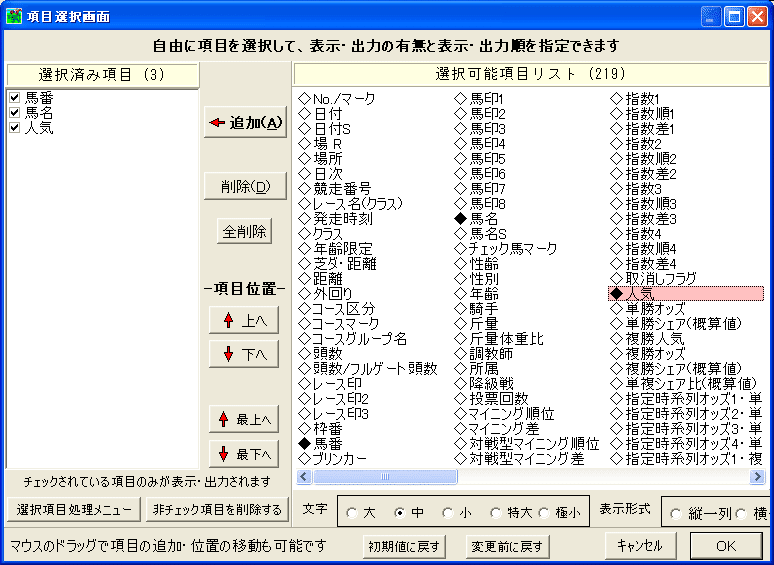This screenshot has width=774, height=565.
Task: Select the 枠番 item
Action: pos(320,428)
